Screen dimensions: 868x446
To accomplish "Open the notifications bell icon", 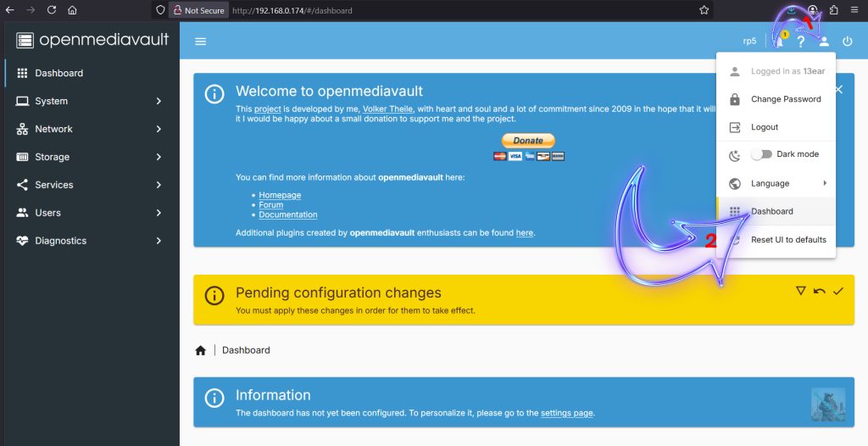I will click(779, 42).
